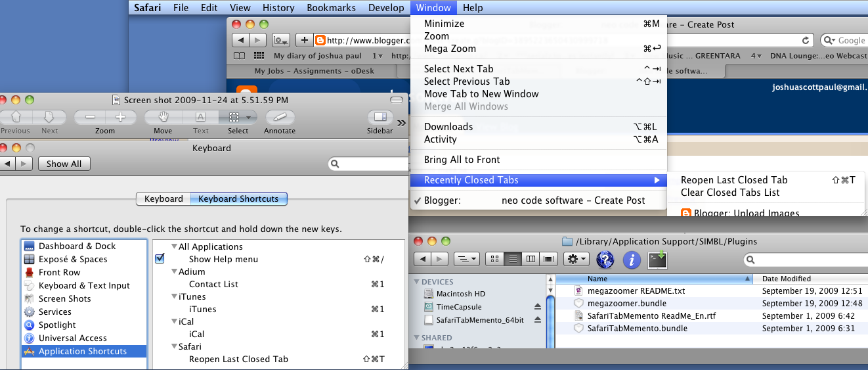Screen dimensions: 868x370
Task: Choose Move Tab to New Window
Action: (x=538, y=94)
